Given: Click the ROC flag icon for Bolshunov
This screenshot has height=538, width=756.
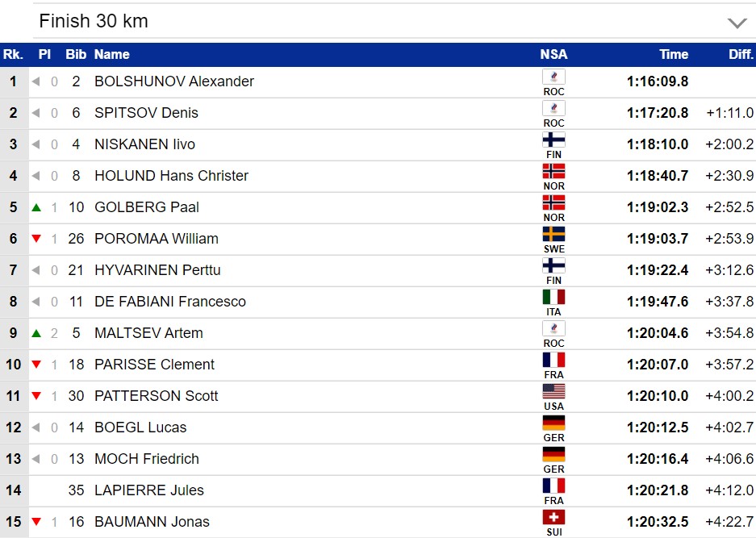Looking at the screenshot, I should pyautogui.click(x=553, y=77).
